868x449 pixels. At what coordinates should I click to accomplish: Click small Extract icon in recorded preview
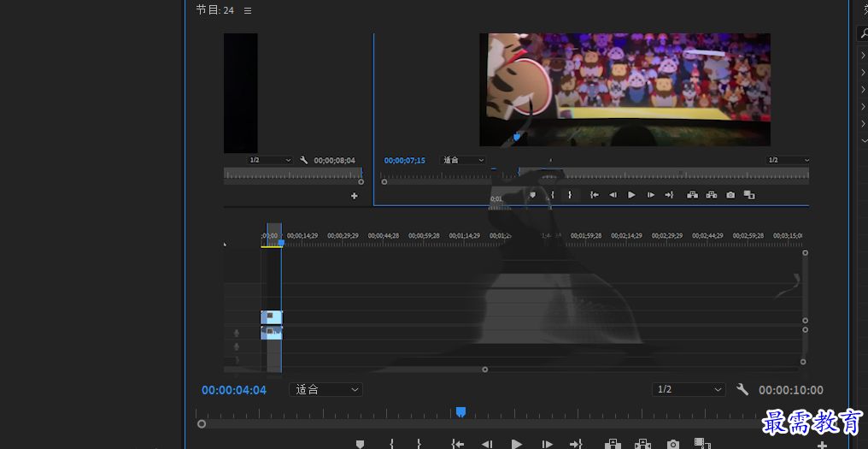pos(712,195)
